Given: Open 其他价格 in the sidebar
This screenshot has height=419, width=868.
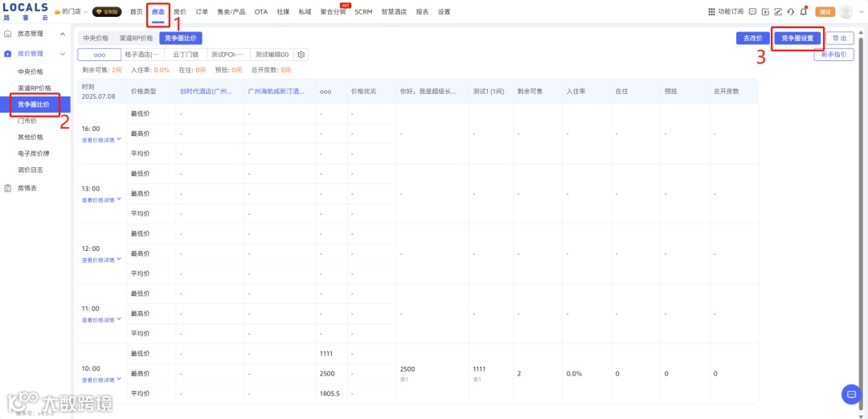Looking at the screenshot, I should [x=31, y=137].
